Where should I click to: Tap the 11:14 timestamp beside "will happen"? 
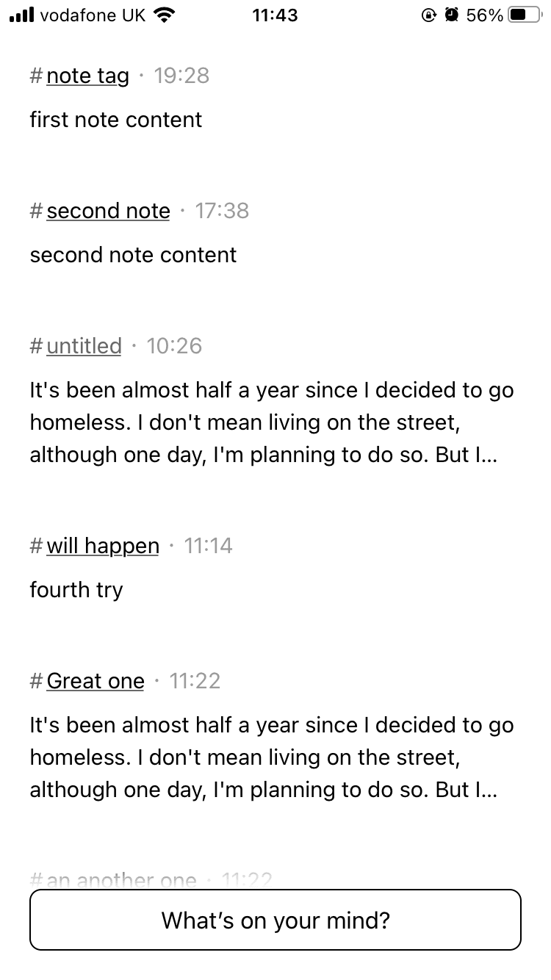pyautogui.click(x=208, y=546)
